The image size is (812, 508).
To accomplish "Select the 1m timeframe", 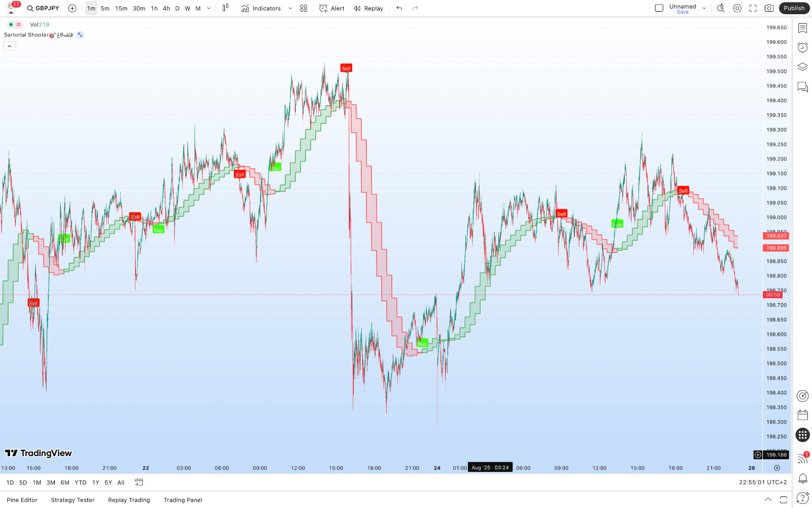I will (91, 8).
